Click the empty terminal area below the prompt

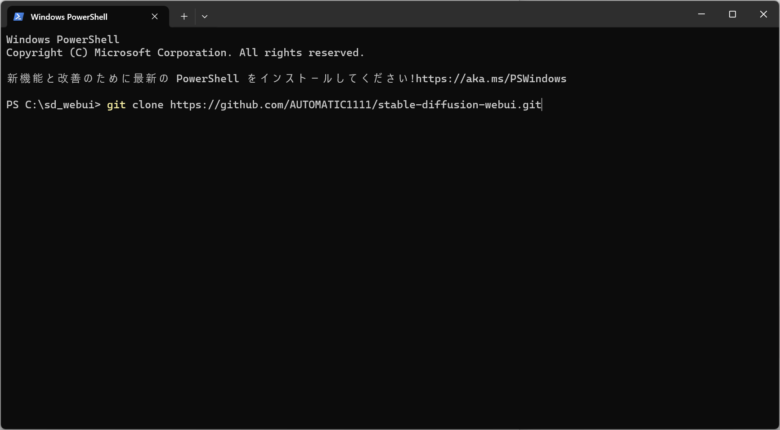click(390, 269)
